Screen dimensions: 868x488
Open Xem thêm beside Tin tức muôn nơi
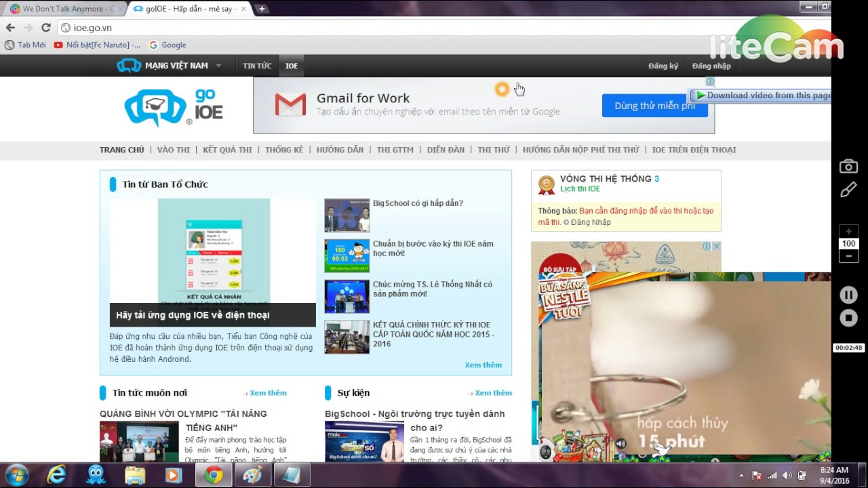click(267, 393)
